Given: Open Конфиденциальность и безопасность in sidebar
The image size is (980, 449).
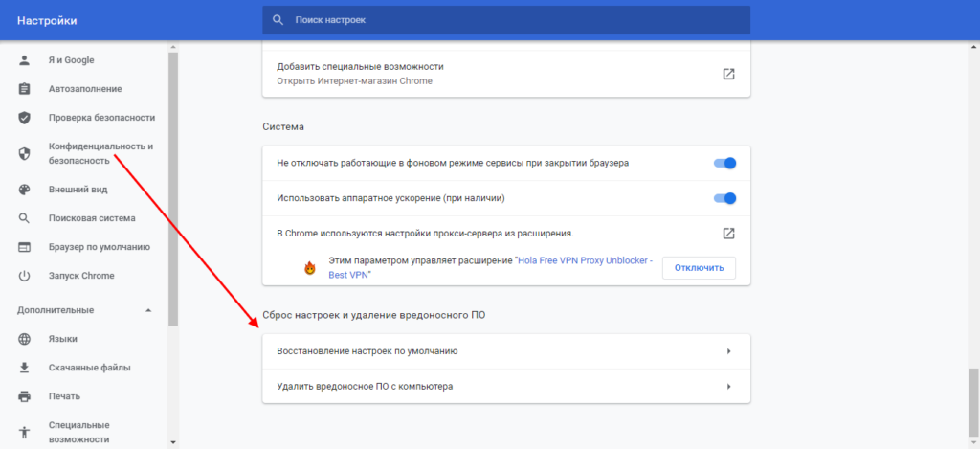Looking at the screenshot, I should pos(100,153).
